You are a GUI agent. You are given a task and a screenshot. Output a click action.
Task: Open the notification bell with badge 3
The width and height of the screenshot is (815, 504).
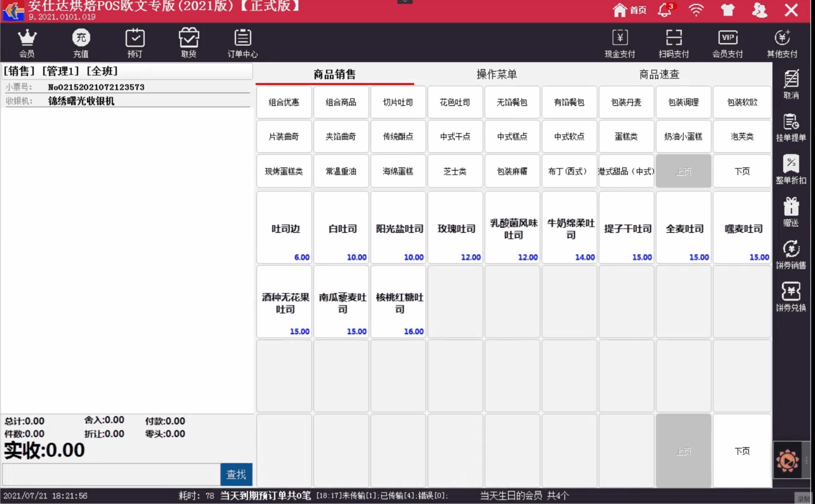pos(664,10)
